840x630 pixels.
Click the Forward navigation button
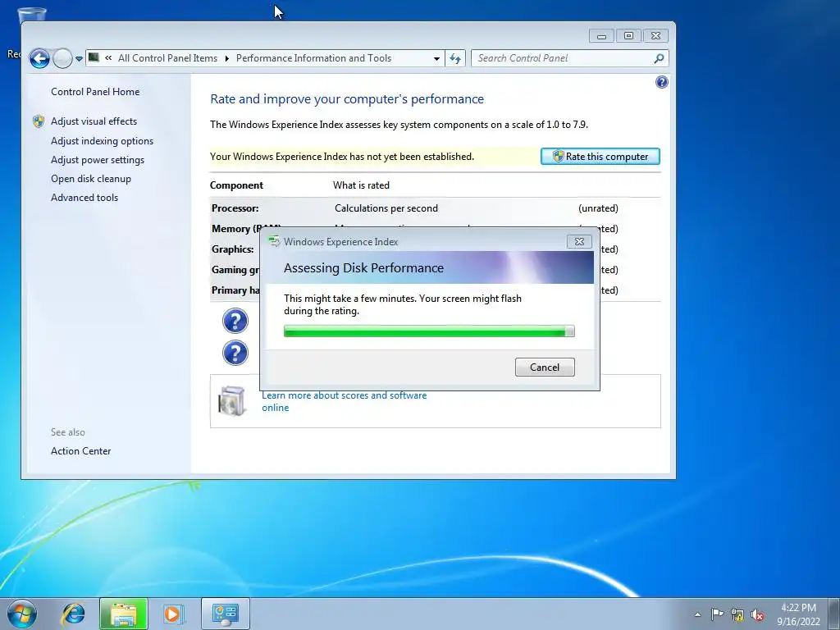62,58
